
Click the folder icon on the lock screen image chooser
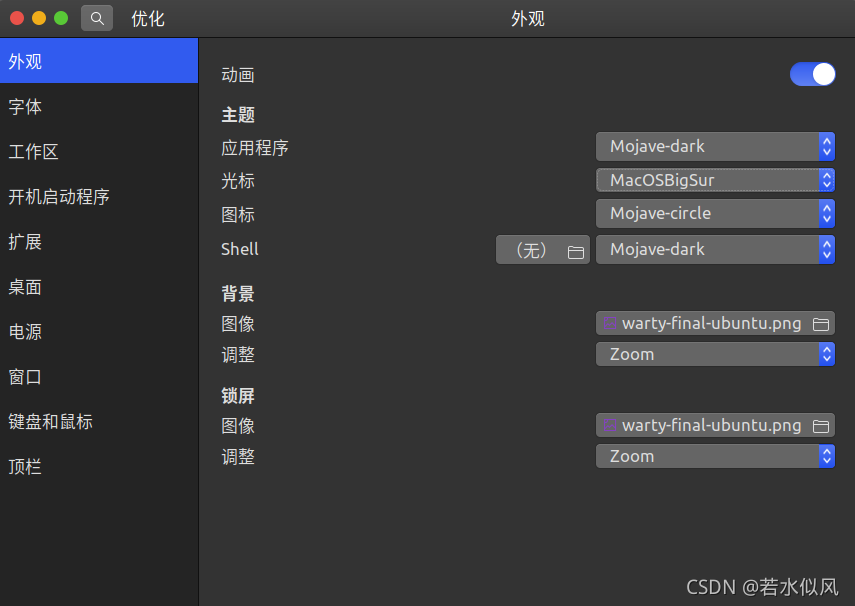[x=821, y=426]
